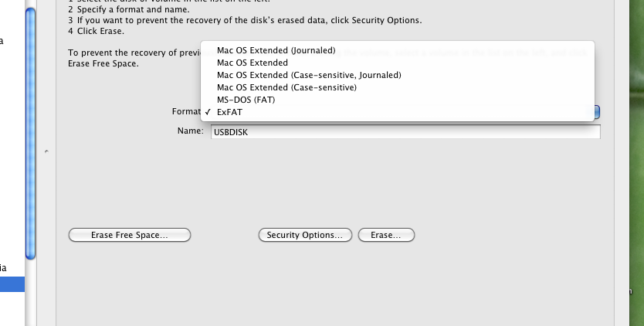The width and height of the screenshot is (644, 326).
Task: Click the split pane resize handle dot
Action: coord(47,152)
